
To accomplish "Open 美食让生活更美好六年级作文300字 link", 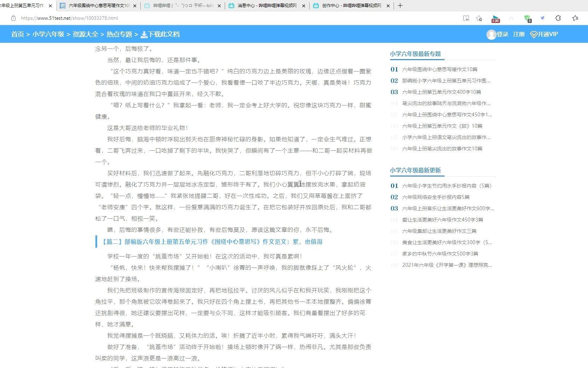I will click(447, 242).
